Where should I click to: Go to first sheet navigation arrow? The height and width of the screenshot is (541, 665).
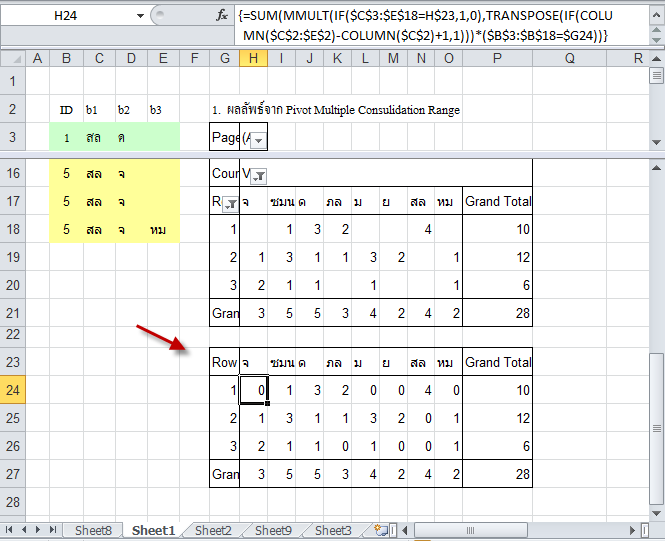(11, 529)
